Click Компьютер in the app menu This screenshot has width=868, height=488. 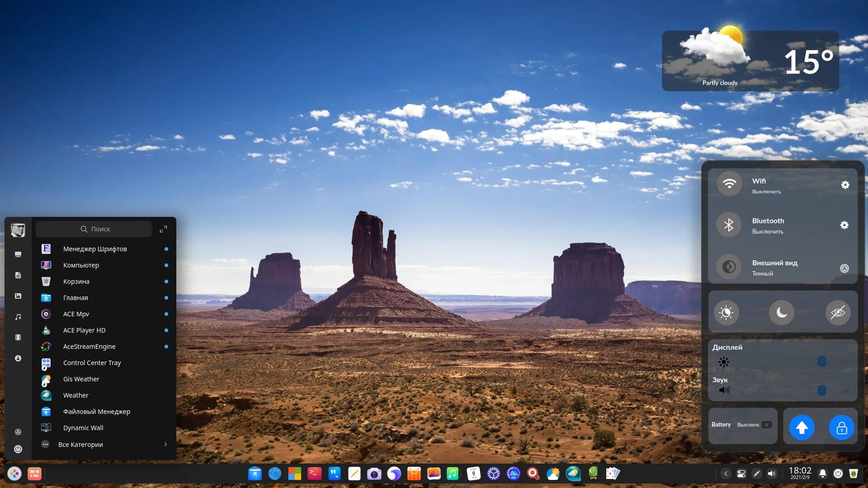point(80,265)
